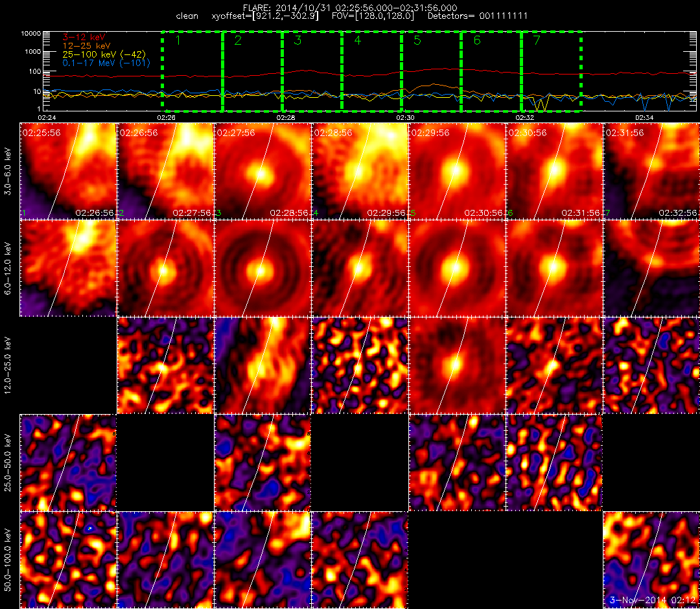Click the FLARE 2014/10/31 title text
700x609 pixels.
coord(349,8)
